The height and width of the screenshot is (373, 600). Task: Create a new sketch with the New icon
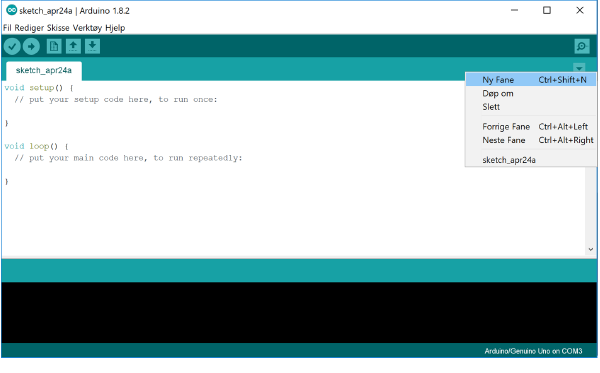[x=54, y=47]
